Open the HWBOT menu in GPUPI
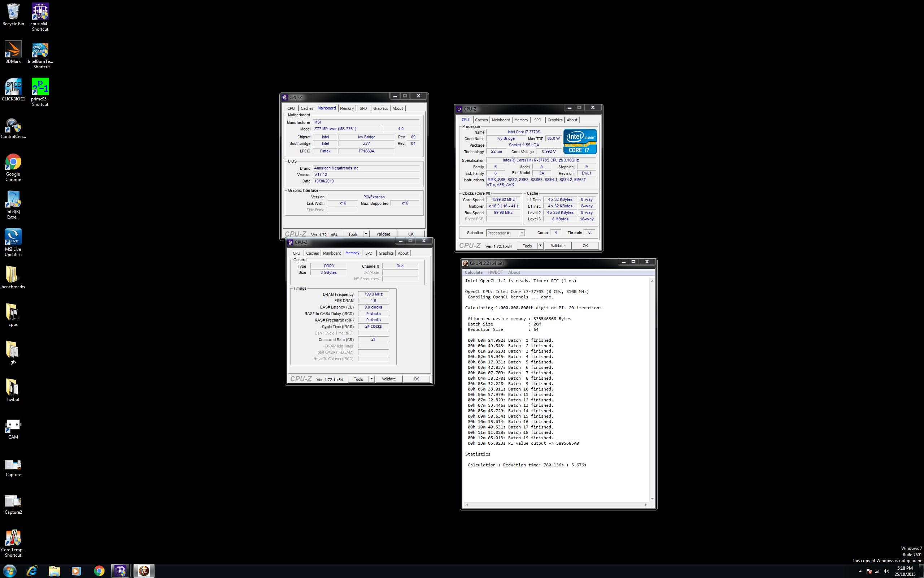 click(495, 272)
